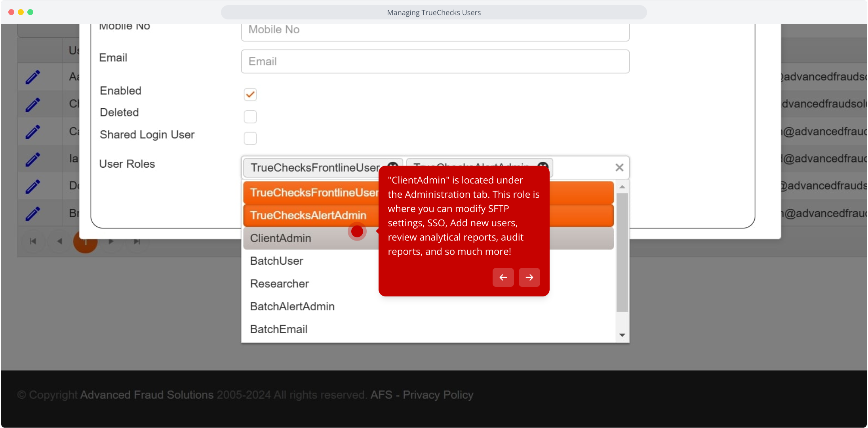Remove the TrueChecksFrontlineUser role tag

pyautogui.click(x=392, y=167)
